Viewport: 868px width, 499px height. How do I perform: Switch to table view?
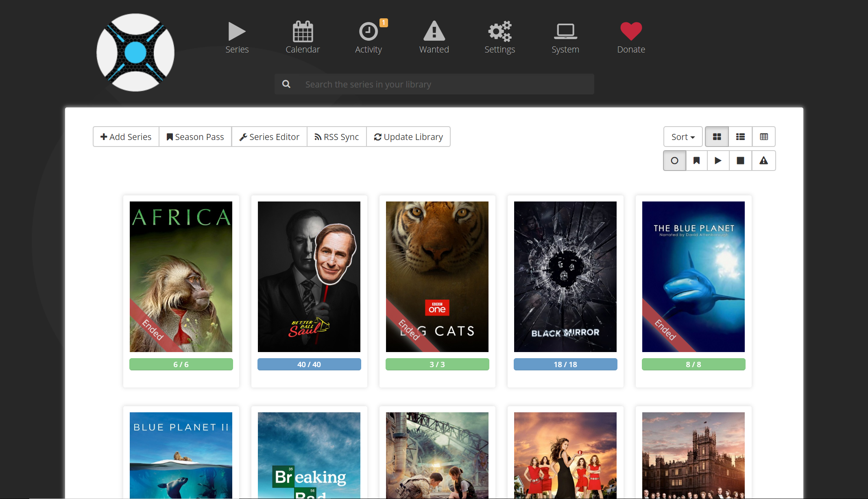764,137
